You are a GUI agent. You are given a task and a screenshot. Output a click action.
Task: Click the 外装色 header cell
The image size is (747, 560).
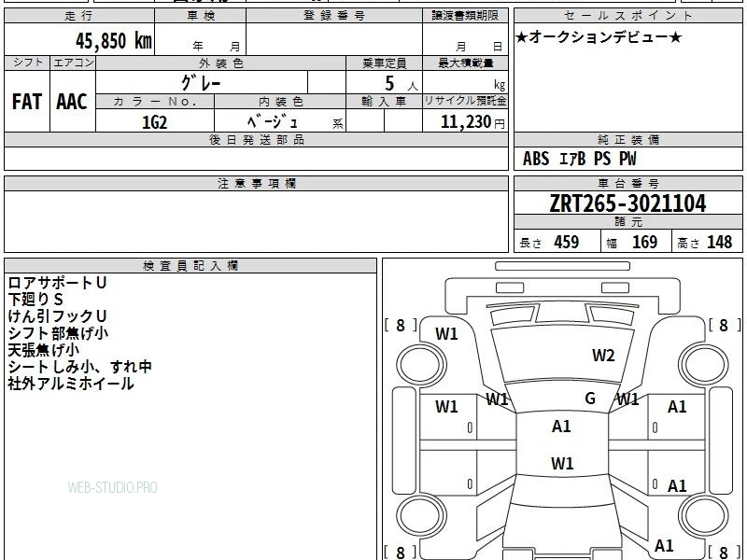point(221,63)
